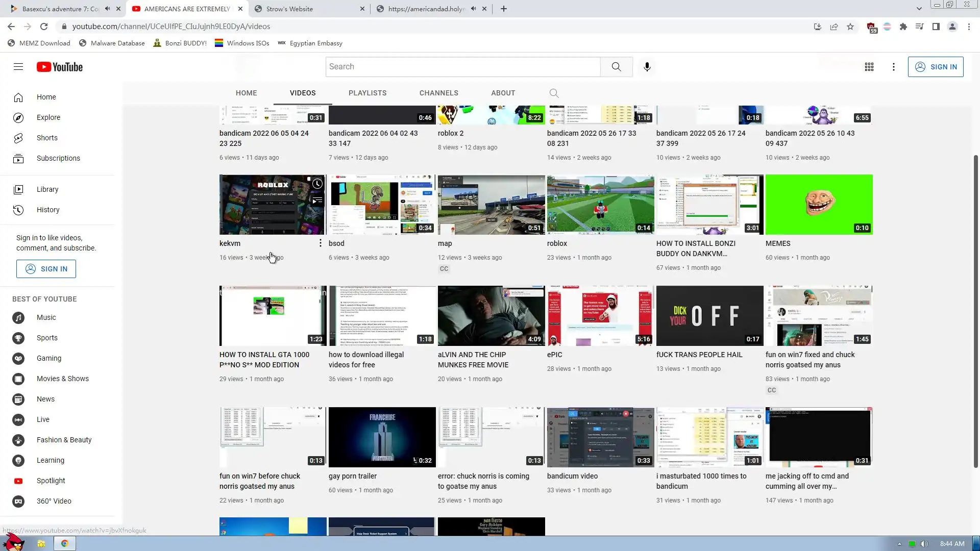Bookmark this page with star icon

click(850, 27)
